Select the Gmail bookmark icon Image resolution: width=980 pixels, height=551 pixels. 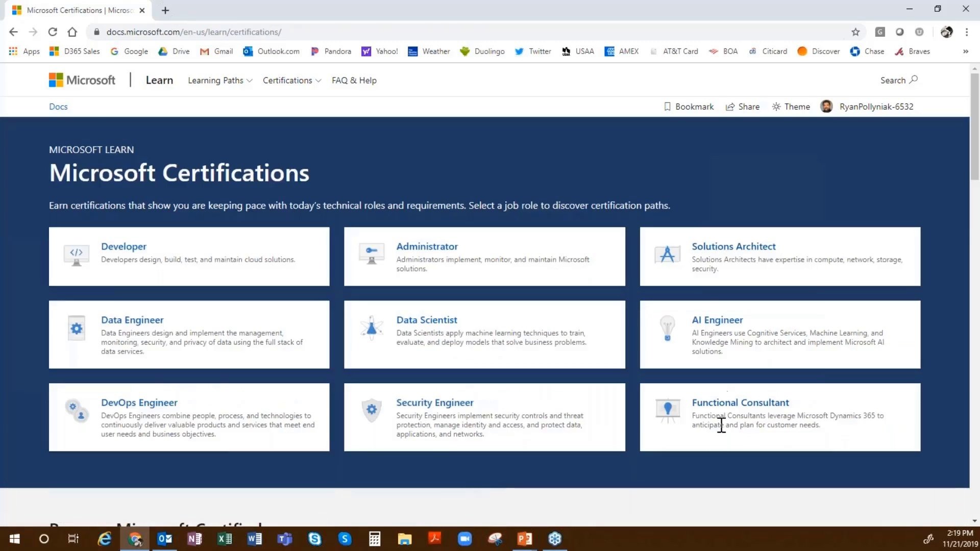coord(205,51)
